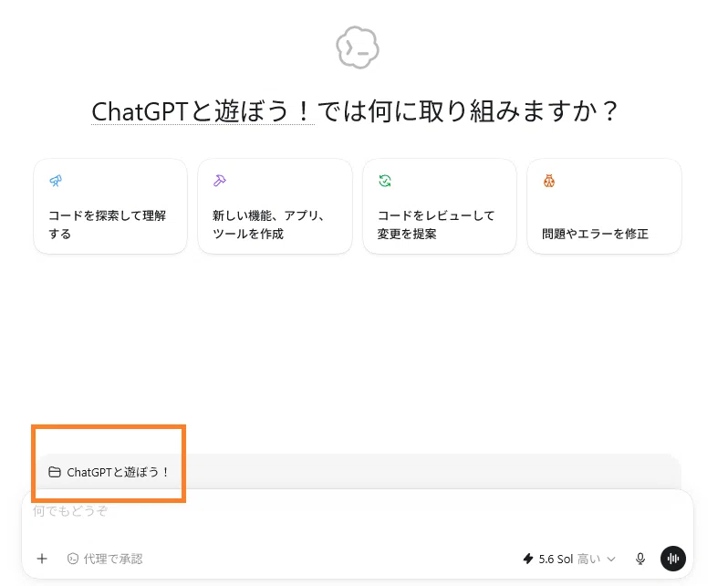Screen dimensions: 728x586
Task: Choose 新しい機能、アプリ、ツールを作成 suggestion
Action: pos(275,206)
